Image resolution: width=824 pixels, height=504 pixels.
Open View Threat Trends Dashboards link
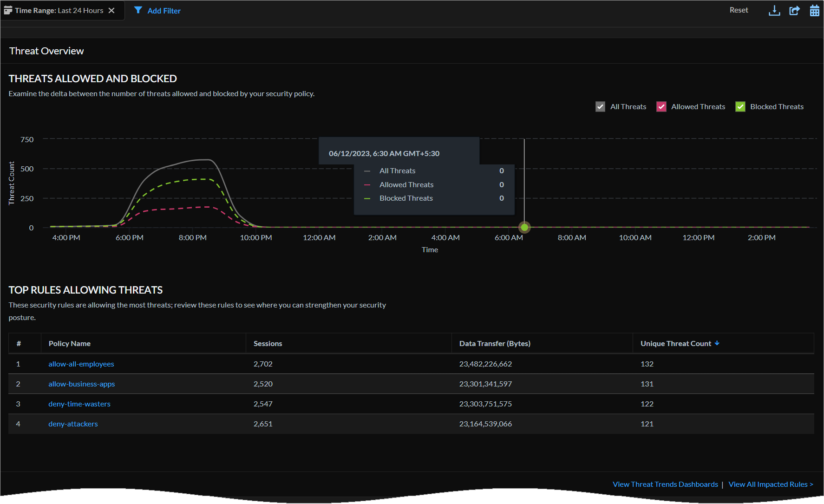665,484
